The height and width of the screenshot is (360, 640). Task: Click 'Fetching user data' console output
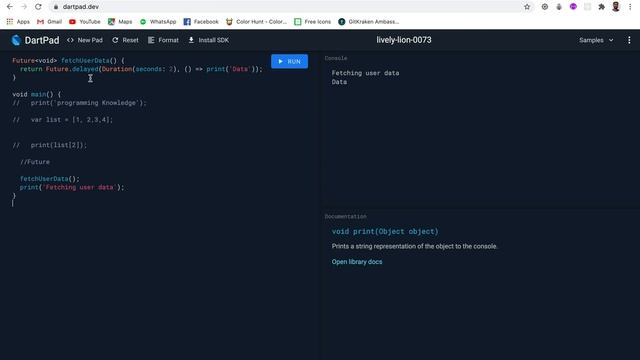click(x=365, y=73)
